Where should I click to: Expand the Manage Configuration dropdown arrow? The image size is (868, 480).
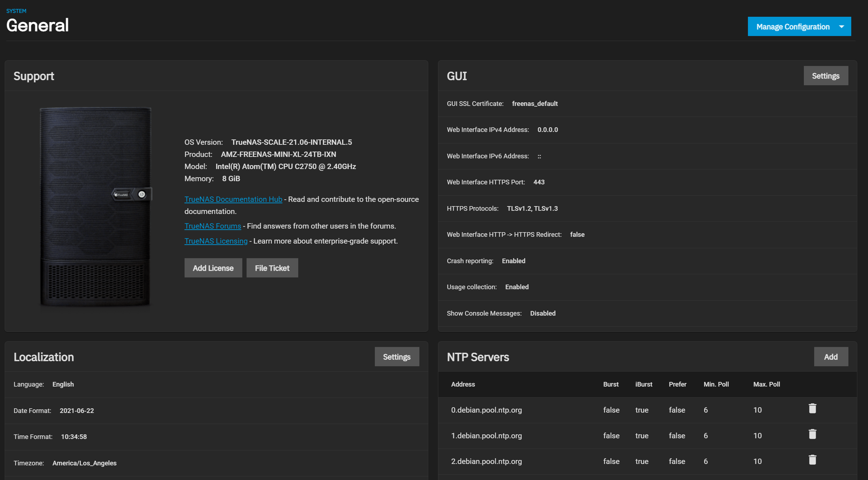point(841,27)
